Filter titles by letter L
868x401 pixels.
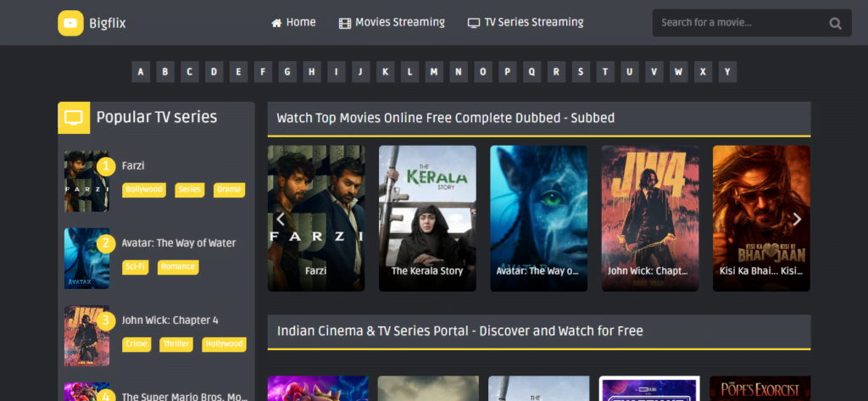click(409, 72)
